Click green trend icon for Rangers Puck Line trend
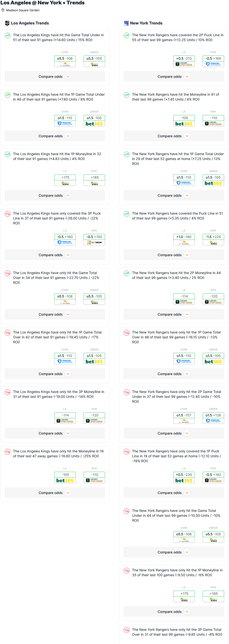This screenshot has height=644, width=229. [x=127, y=214]
